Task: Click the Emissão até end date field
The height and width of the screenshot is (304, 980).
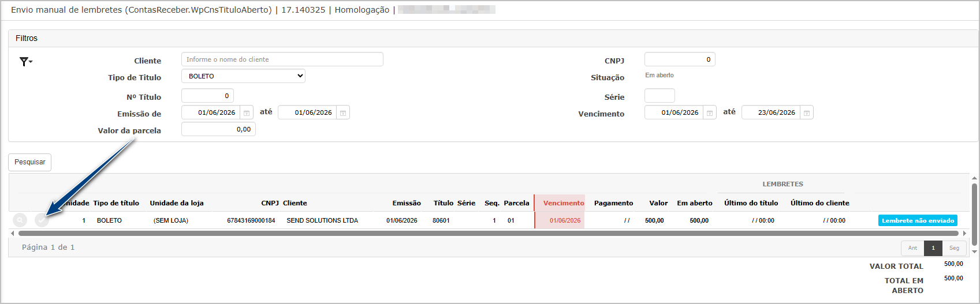Action: coord(307,112)
